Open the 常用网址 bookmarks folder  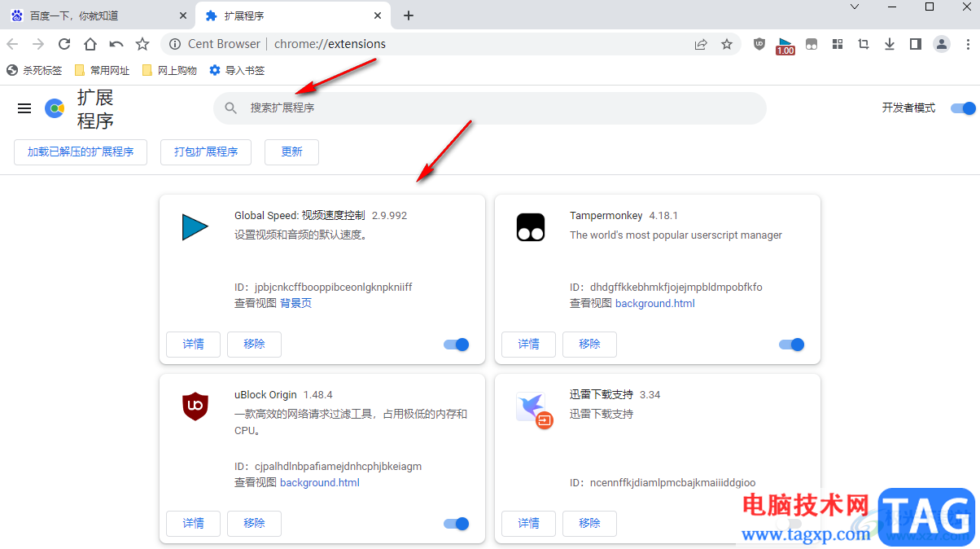coord(102,71)
